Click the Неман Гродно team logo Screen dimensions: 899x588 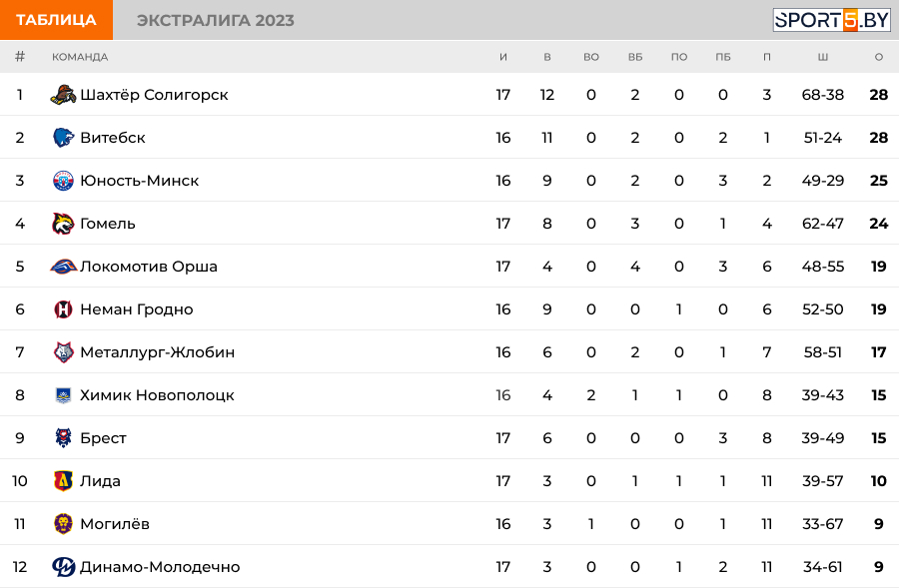(63, 309)
